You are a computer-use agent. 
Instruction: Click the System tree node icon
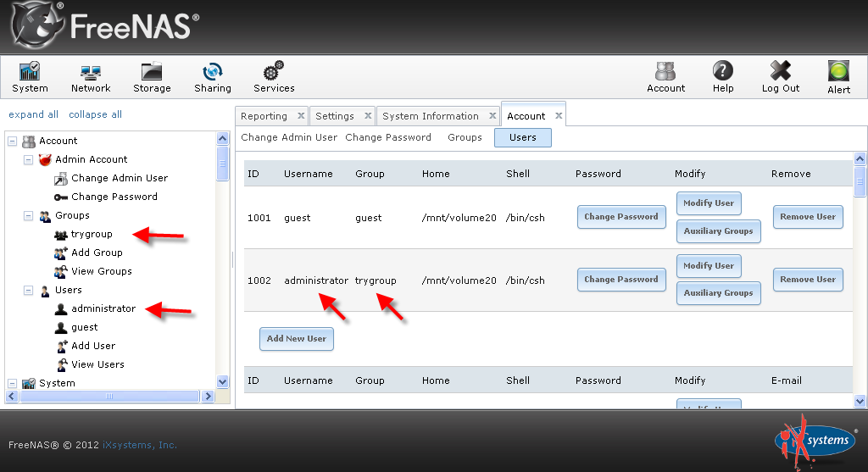pyautogui.click(x=29, y=384)
